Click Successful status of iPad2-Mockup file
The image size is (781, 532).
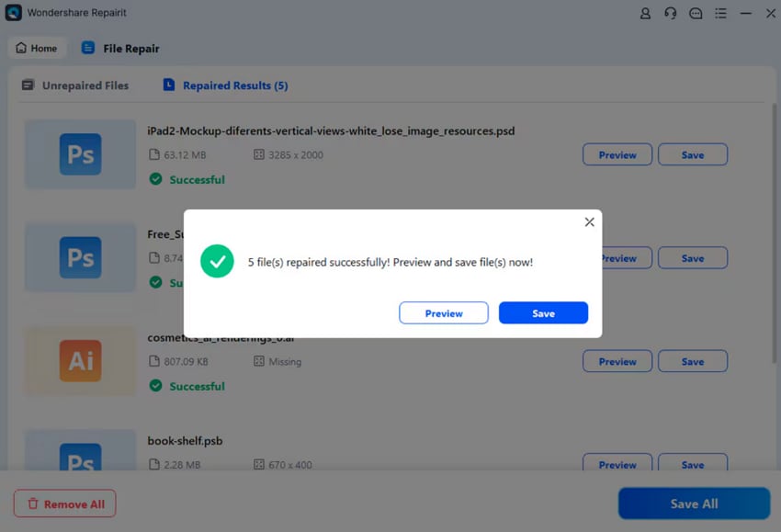tap(187, 179)
